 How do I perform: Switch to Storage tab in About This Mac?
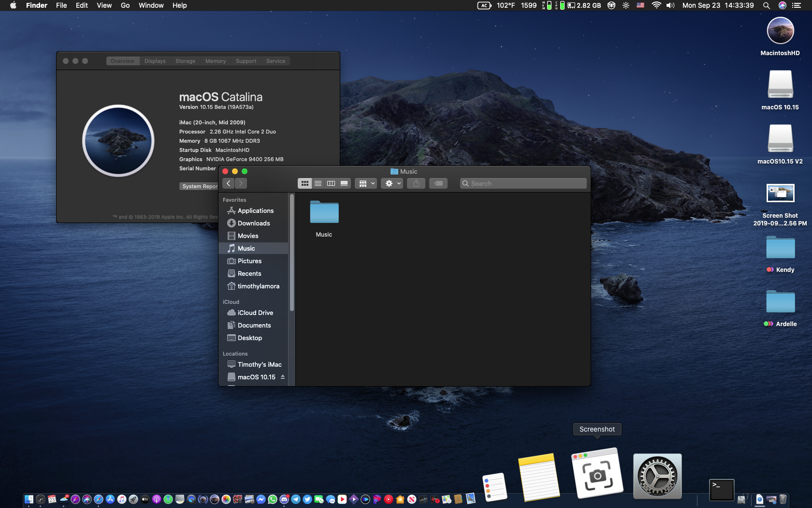(x=186, y=61)
